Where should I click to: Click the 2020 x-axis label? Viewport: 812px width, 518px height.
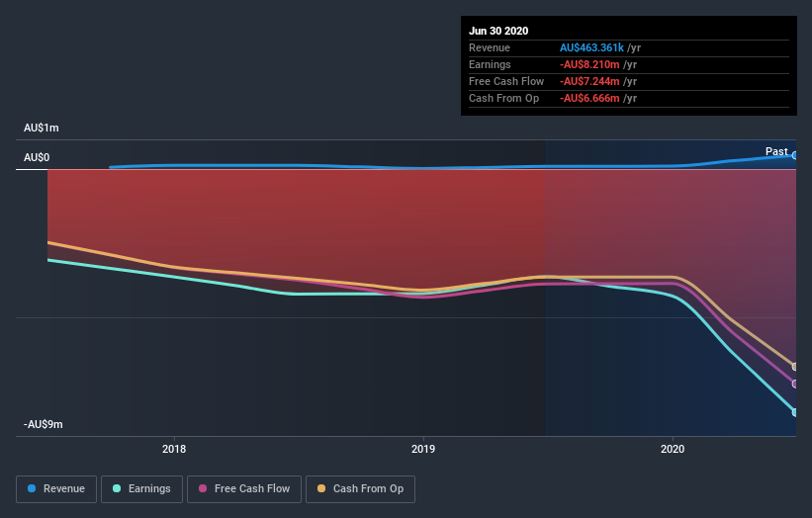673,449
